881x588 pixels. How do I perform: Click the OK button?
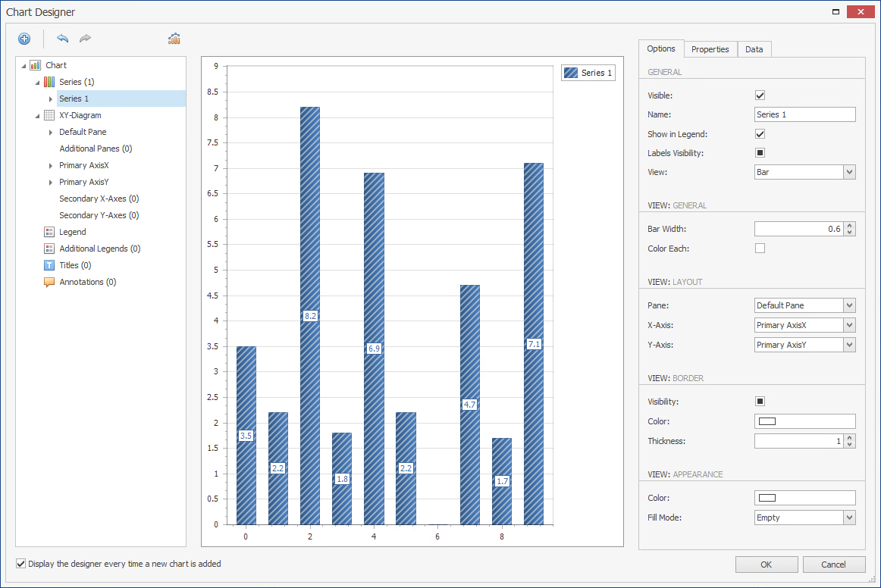(766, 565)
